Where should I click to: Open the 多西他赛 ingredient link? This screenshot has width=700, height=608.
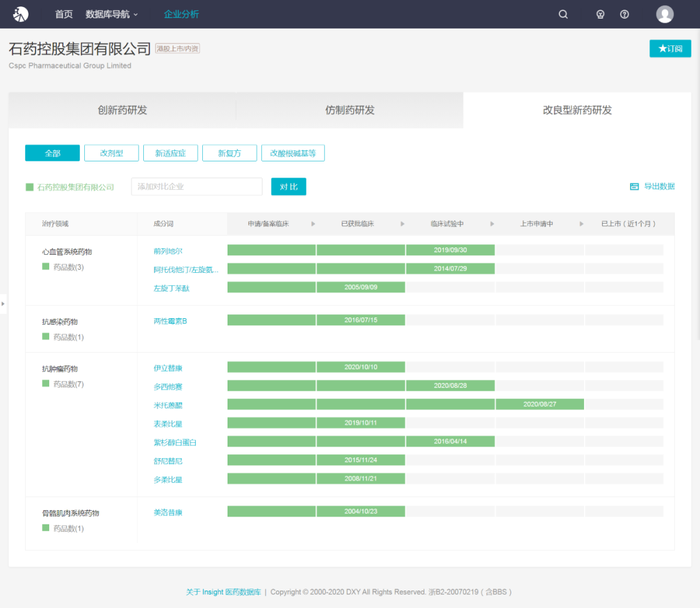(x=168, y=386)
